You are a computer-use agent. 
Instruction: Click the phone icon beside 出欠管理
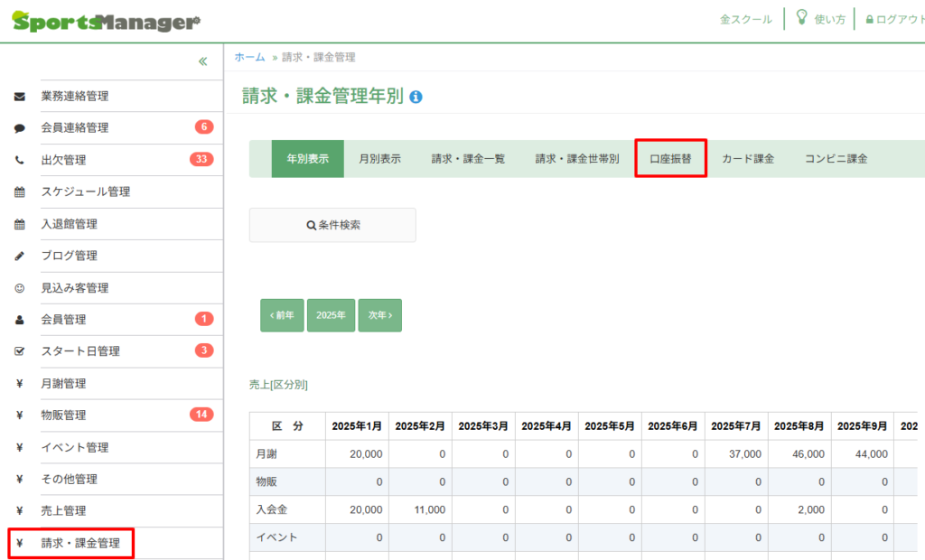tap(20, 161)
